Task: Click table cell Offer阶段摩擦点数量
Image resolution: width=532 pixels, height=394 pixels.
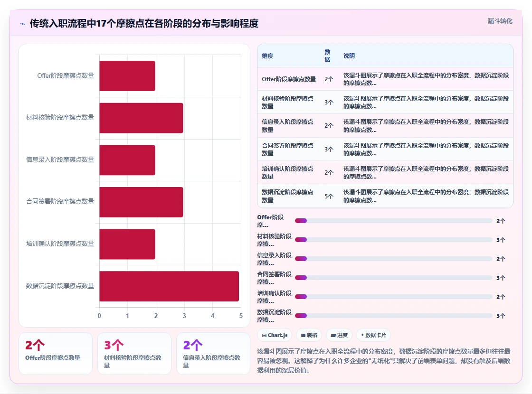Action: (x=289, y=79)
